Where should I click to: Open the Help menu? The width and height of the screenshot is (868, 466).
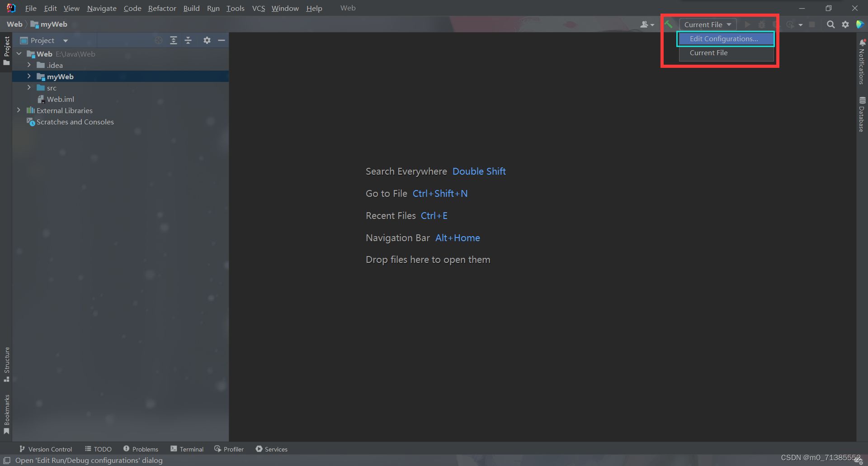pos(314,8)
